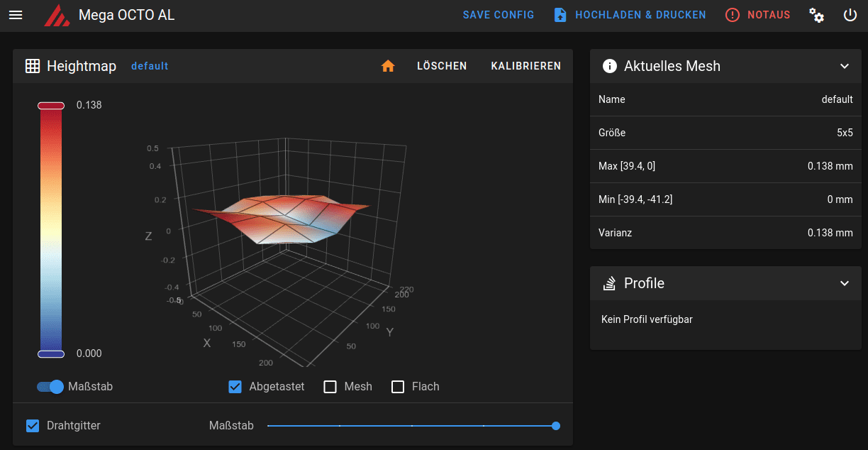Click the upload file icon
This screenshot has width=868, height=450.
pos(560,15)
